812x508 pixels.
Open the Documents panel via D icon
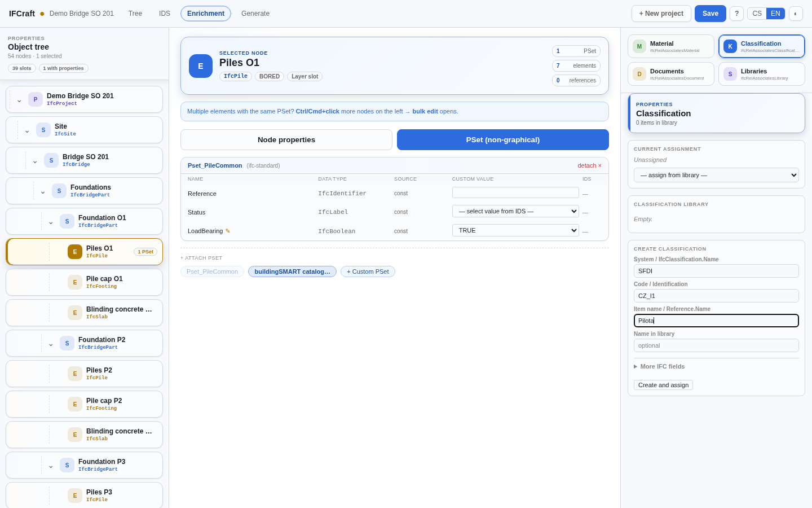(x=639, y=74)
